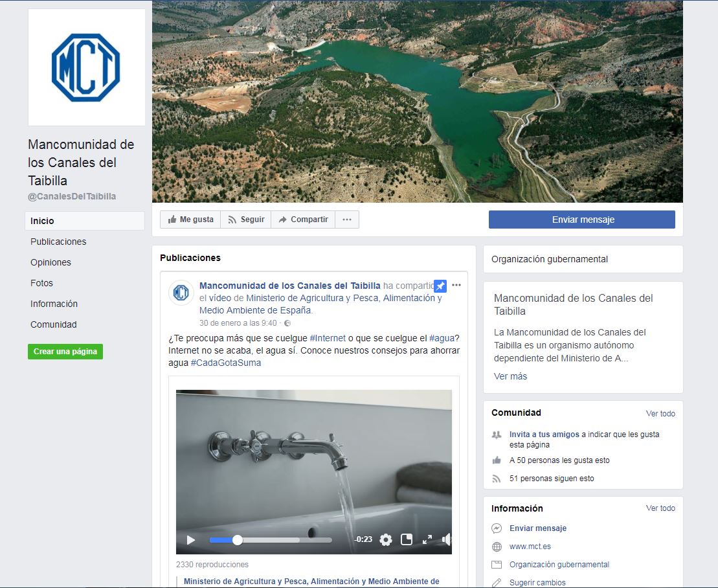Open Ministerio de Agricultura link below the video
Viewport: 718px width, 588px height.
click(x=311, y=582)
